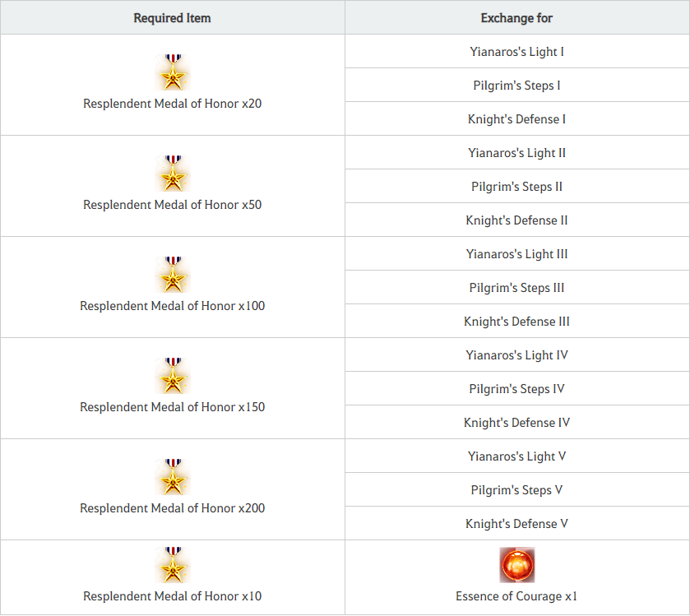This screenshot has height=616, width=690.
Task: Click the medal icon above Honor x10
Action: pyautogui.click(x=173, y=565)
